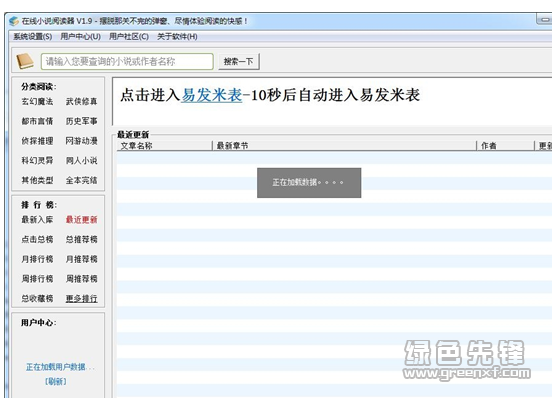Image resolution: width=552 pixels, height=398 pixels.
Task: Focus the novel or author search field
Action: 127,62
